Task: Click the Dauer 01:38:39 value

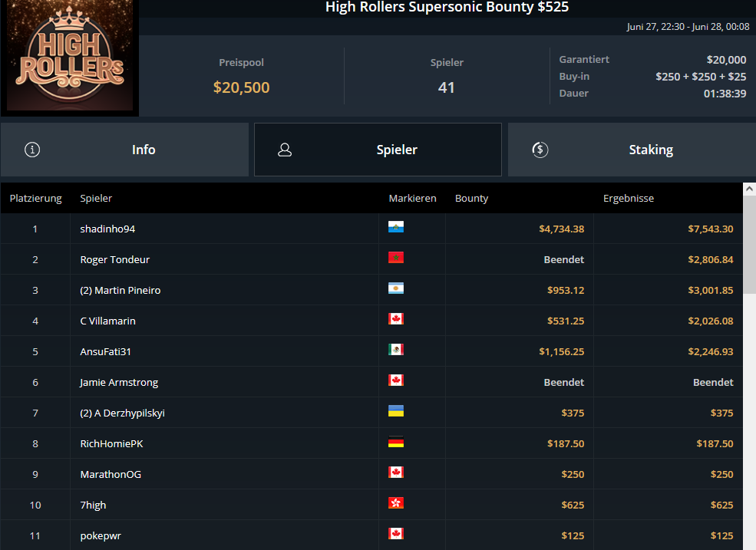Action: point(725,94)
